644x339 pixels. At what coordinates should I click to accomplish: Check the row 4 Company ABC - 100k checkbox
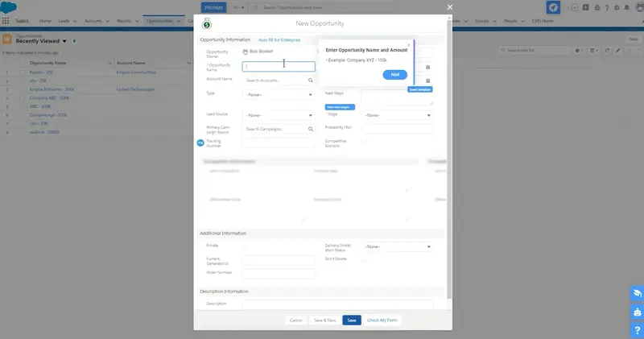coord(23,98)
